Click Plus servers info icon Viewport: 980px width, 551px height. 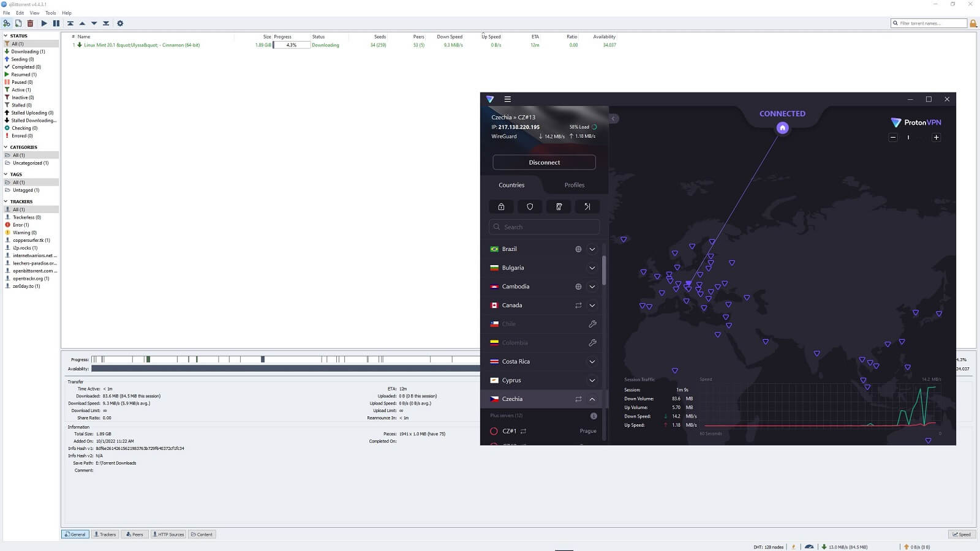594,416
